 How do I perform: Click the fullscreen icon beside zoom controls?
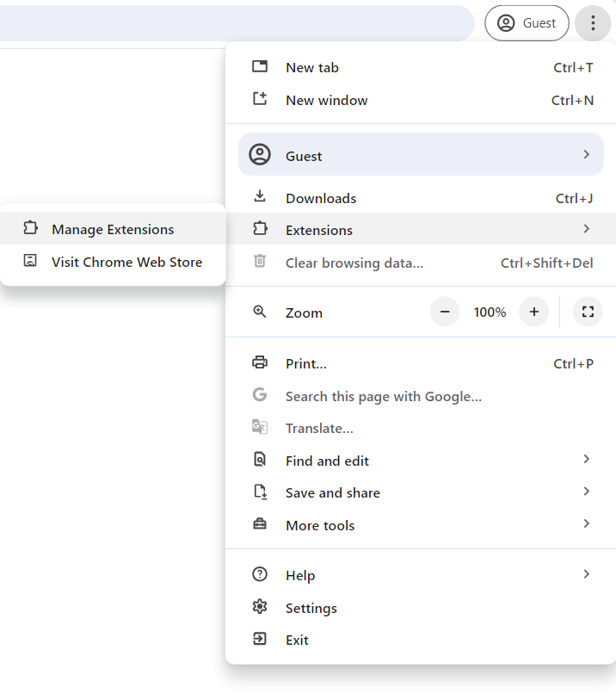tap(588, 312)
